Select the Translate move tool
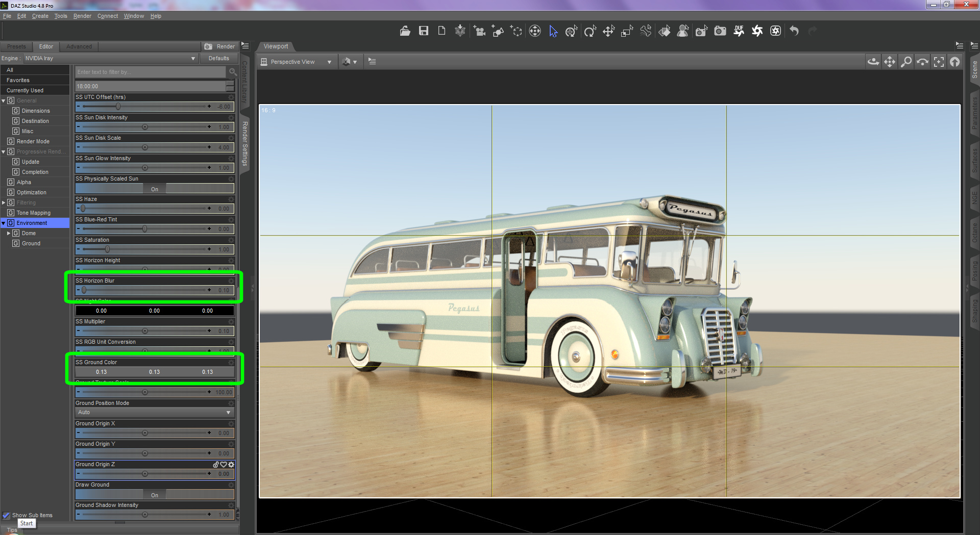Screen dimensions: 980x535 (608, 32)
